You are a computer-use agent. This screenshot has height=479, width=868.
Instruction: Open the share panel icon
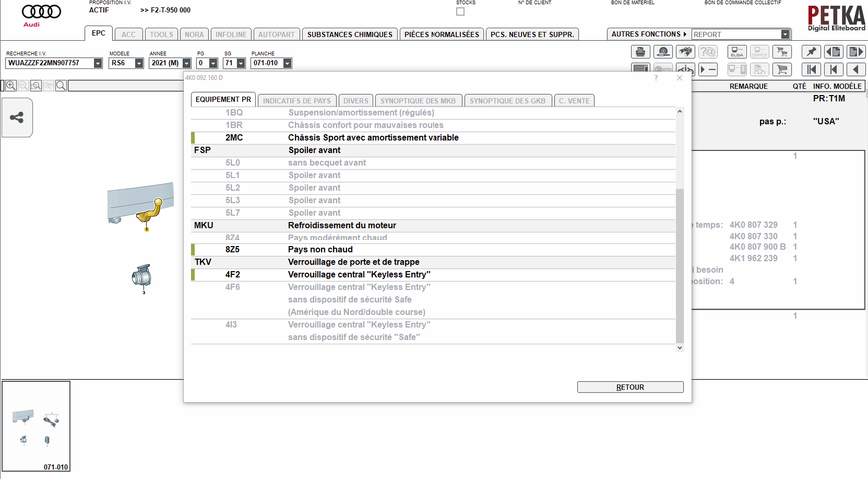17,117
